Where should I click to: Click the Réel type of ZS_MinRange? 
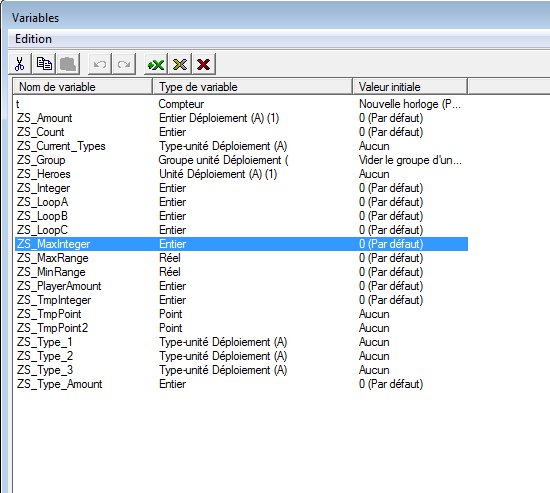(170, 272)
